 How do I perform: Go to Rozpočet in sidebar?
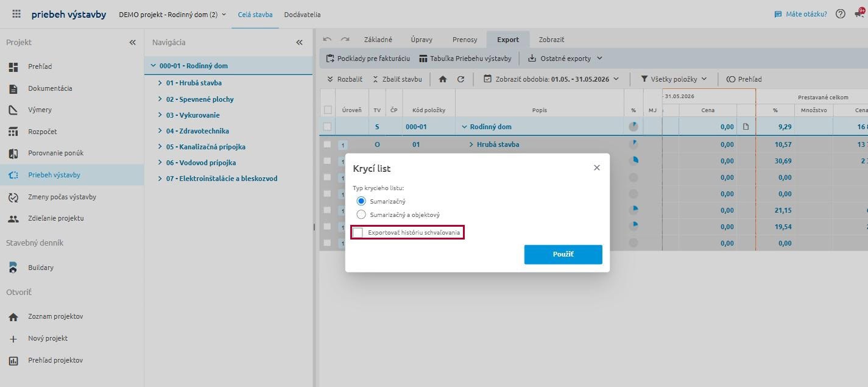pyautogui.click(x=43, y=132)
